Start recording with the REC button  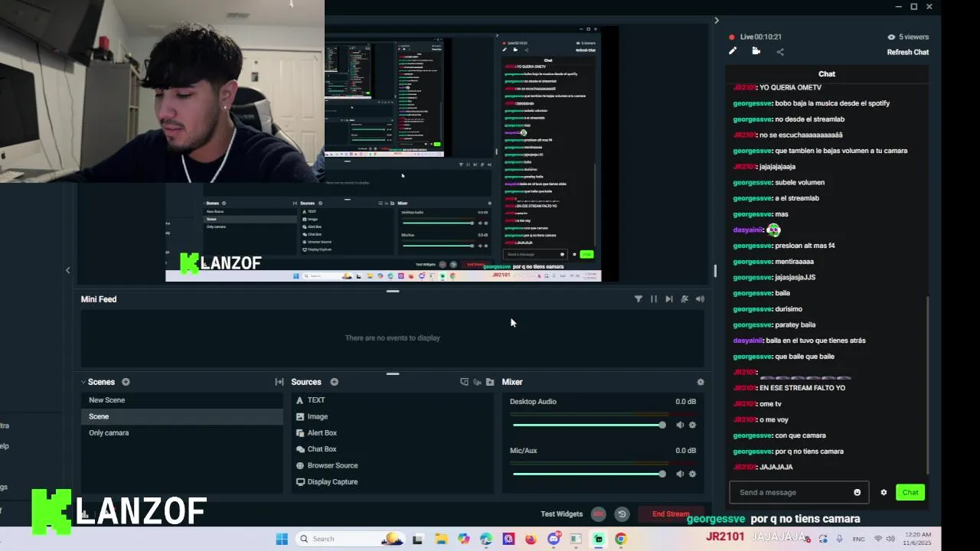click(x=599, y=514)
